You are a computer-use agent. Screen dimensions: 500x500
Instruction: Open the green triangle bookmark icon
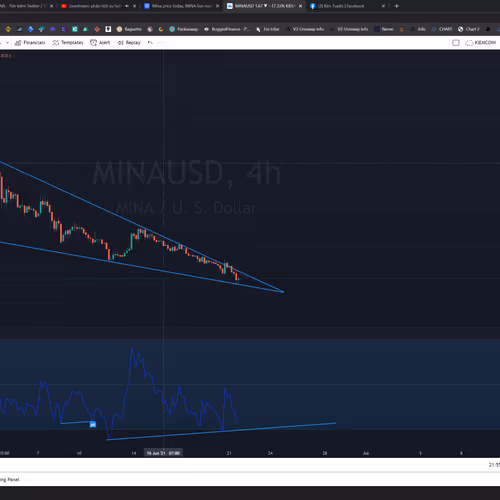tap(86, 29)
